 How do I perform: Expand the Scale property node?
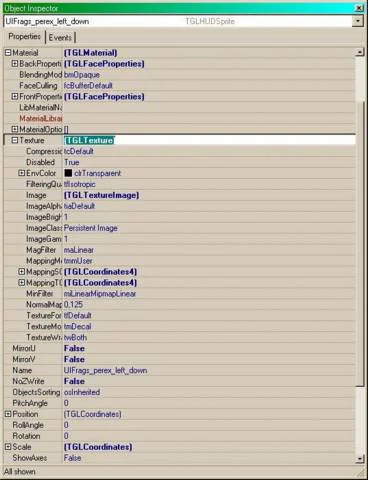pyautogui.click(x=8, y=447)
